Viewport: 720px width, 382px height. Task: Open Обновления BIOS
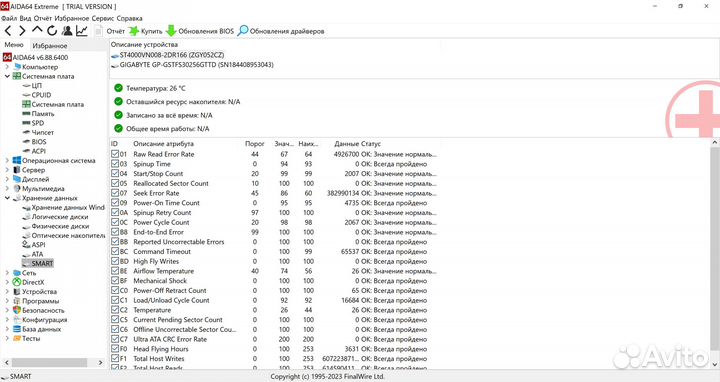pos(200,31)
